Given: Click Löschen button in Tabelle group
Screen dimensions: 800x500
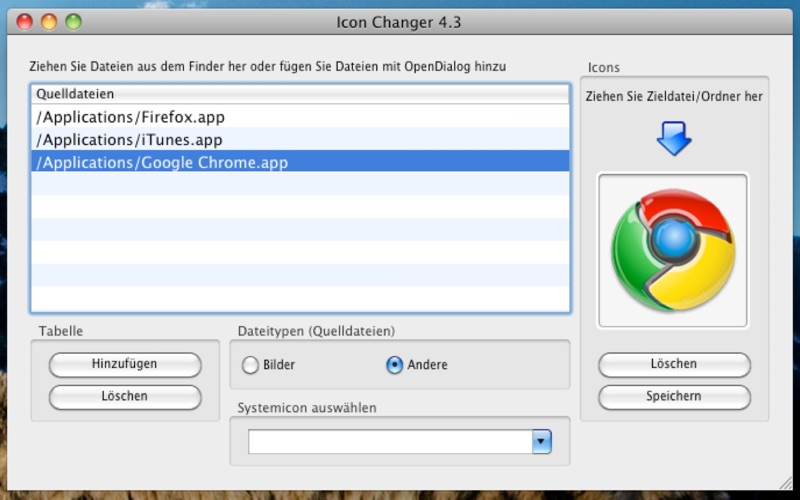Looking at the screenshot, I should click(125, 396).
